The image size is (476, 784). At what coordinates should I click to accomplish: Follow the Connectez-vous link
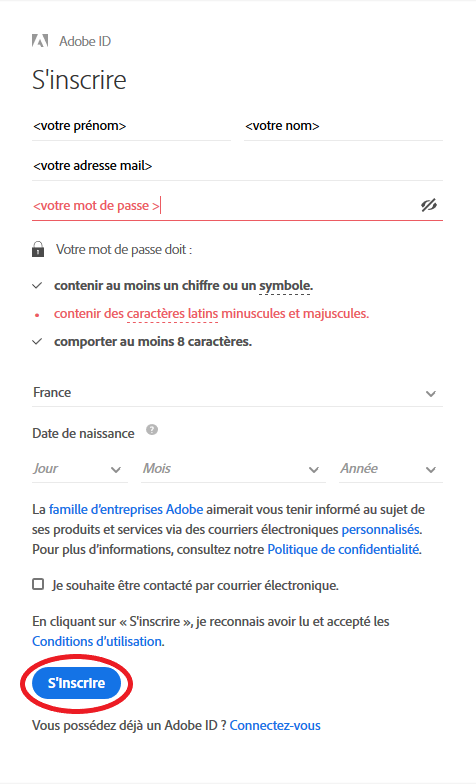tap(275, 725)
